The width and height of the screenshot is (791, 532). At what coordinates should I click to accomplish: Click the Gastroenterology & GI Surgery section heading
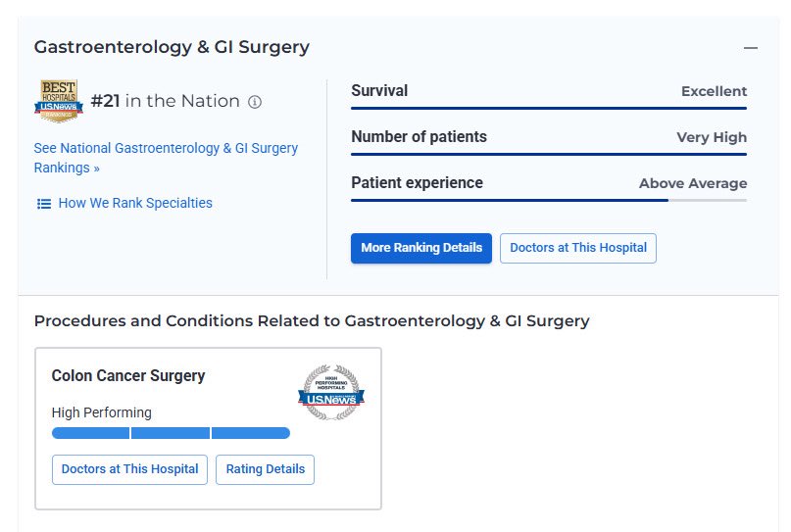(172, 47)
